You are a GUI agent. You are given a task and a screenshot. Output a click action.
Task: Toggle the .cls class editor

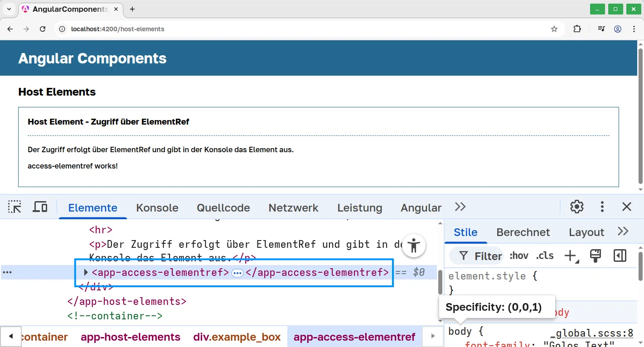pos(544,256)
